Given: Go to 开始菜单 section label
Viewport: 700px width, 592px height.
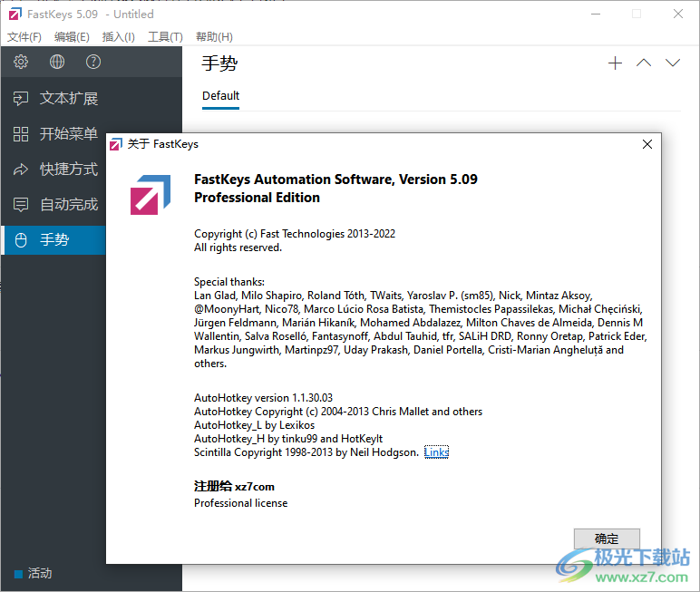Looking at the screenshot, I should point(69,134).
